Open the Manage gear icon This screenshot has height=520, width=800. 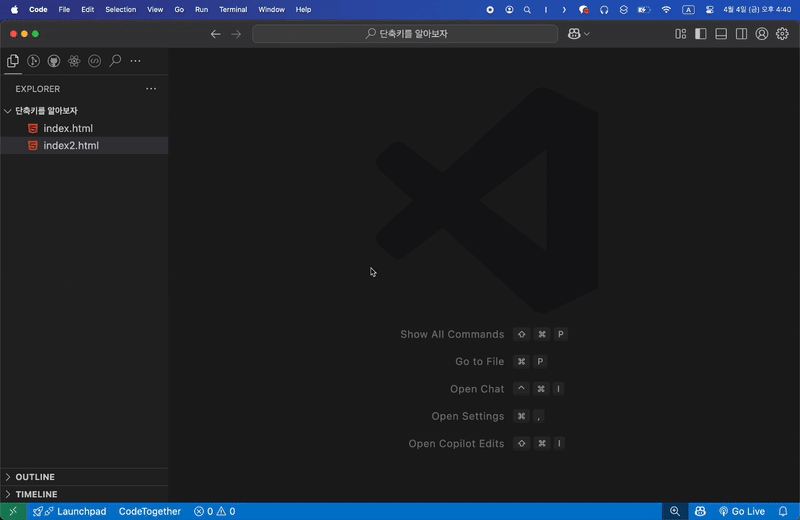point(782,34)
